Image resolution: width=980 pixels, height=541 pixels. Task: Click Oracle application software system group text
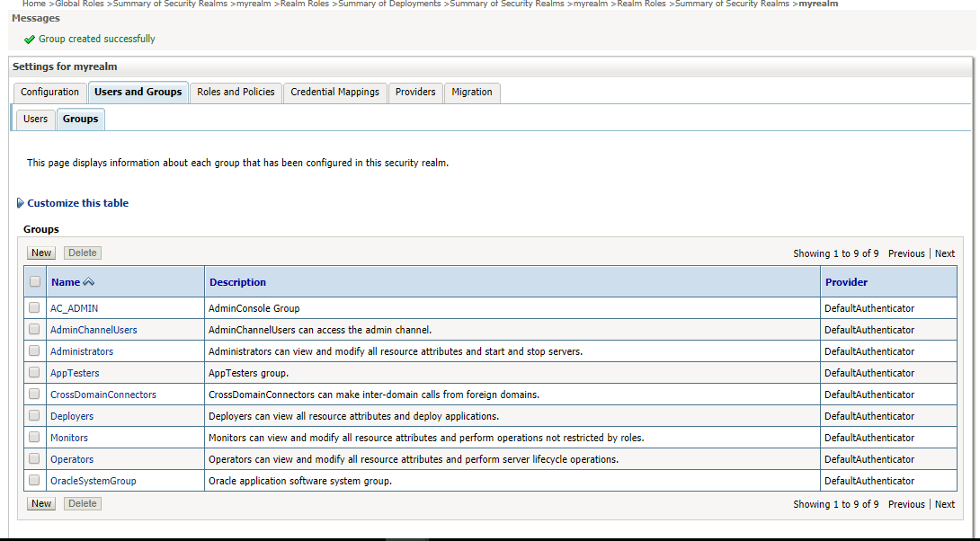click(x=300, y=481)
